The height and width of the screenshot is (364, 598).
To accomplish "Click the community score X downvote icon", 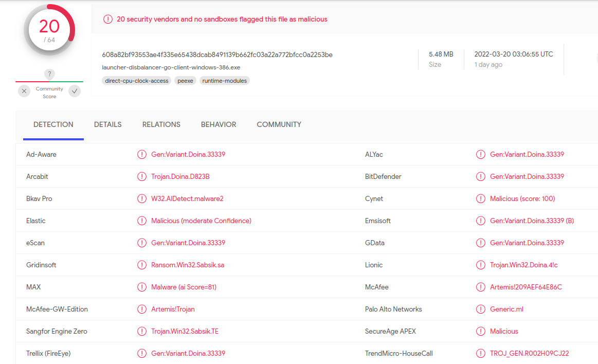I will point(24,92).
